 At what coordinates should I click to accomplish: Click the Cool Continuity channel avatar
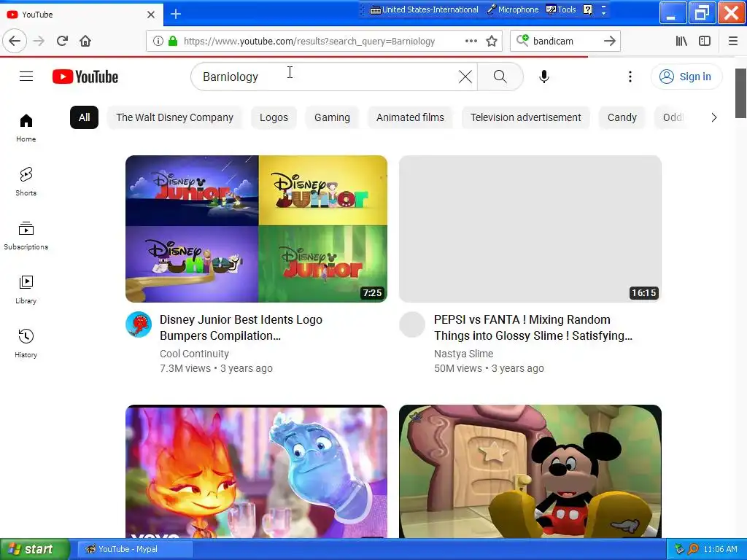[139, 324]
